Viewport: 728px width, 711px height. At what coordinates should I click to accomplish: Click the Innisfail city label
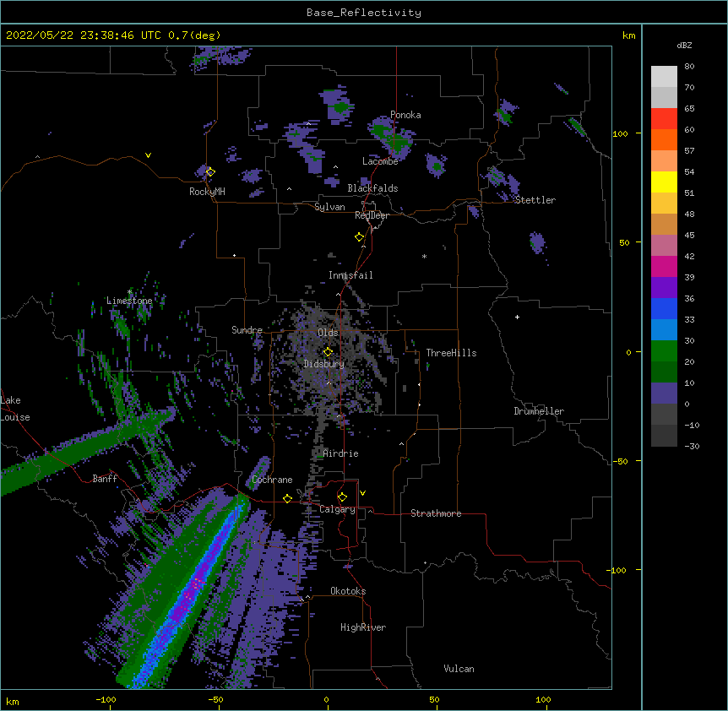350,275
